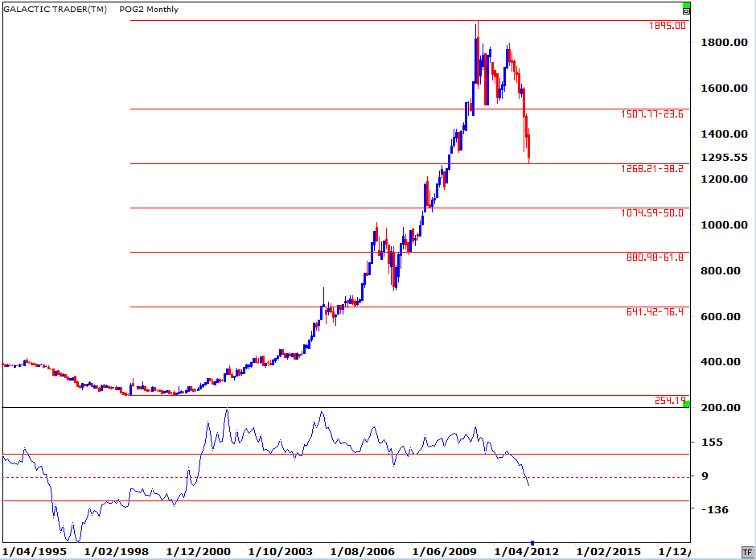Viewport: 756px width, 560px height.
Task: Click the 400.00 price axis value
Action: pos(721,362)
